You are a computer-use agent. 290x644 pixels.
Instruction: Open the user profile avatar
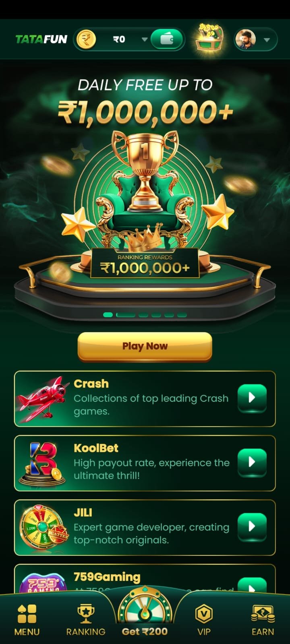[x=245, y=39]
